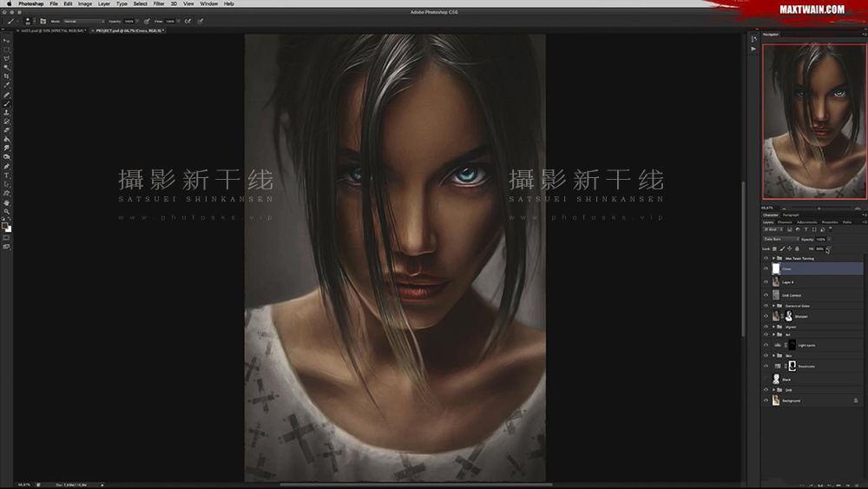Open the Color Burn blend mode dropdown
Screen dimensions: 868x489
pyautogui.click(x=781, y=239)
